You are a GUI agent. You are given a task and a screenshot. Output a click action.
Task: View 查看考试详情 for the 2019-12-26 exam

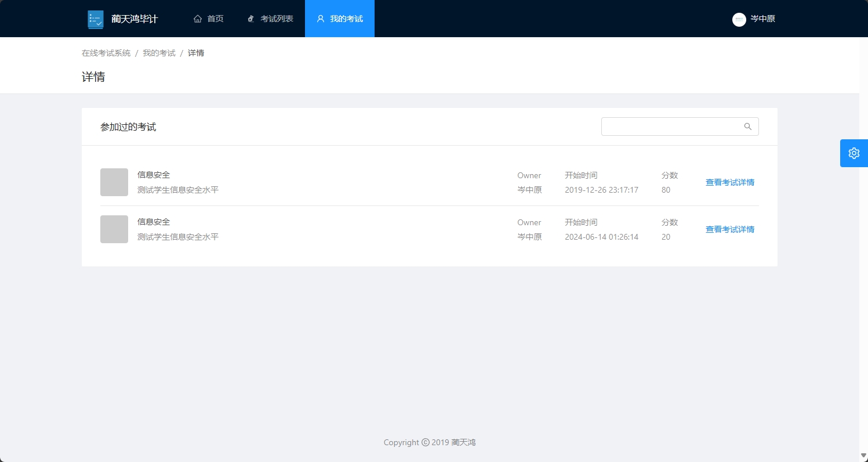[x=730, y=182]
